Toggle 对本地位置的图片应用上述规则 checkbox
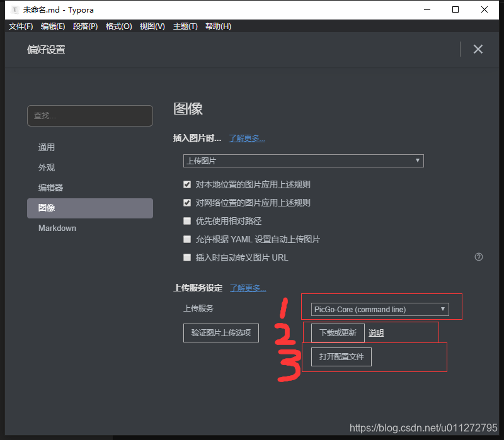Viewport: 504px width, 440px height. (187, 184)
